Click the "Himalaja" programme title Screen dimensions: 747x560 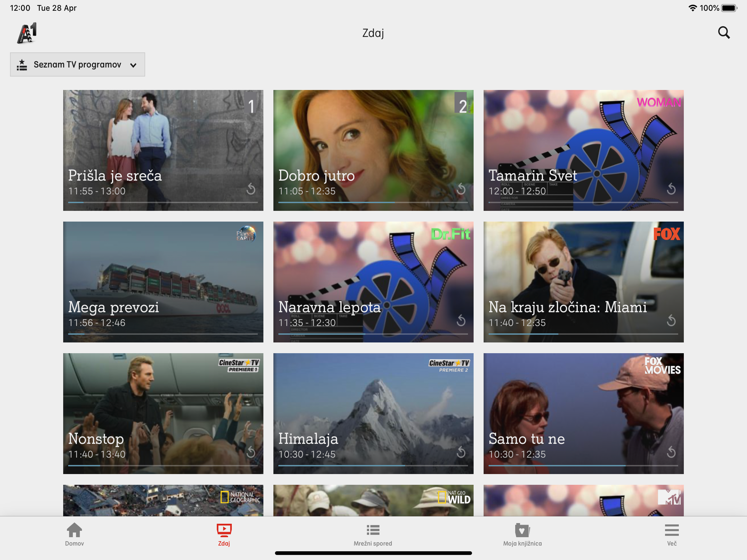click(308, 439)
